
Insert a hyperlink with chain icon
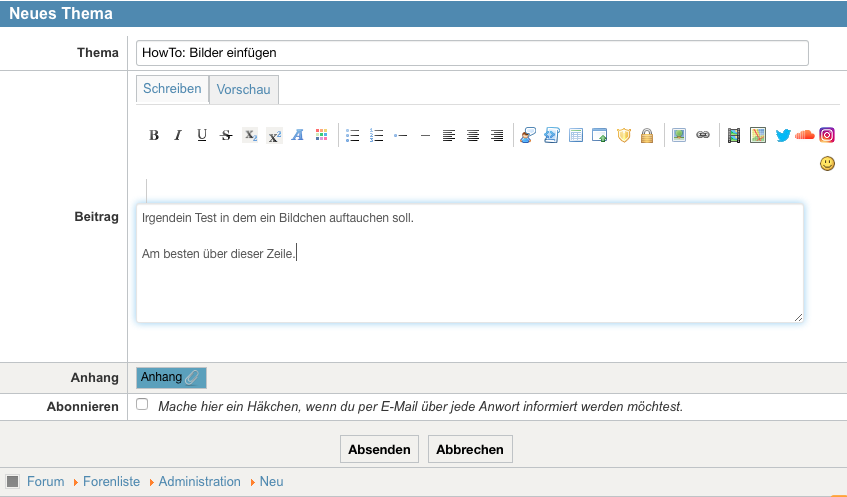(703, 136)
